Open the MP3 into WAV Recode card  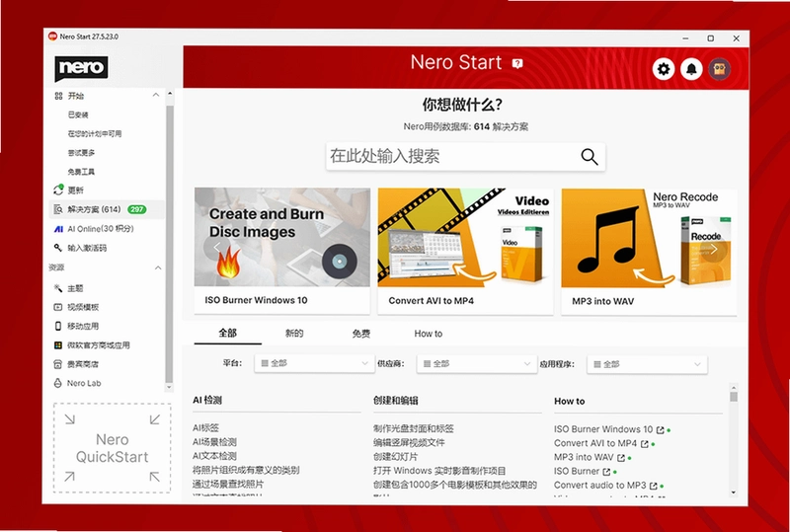[649, 252]
